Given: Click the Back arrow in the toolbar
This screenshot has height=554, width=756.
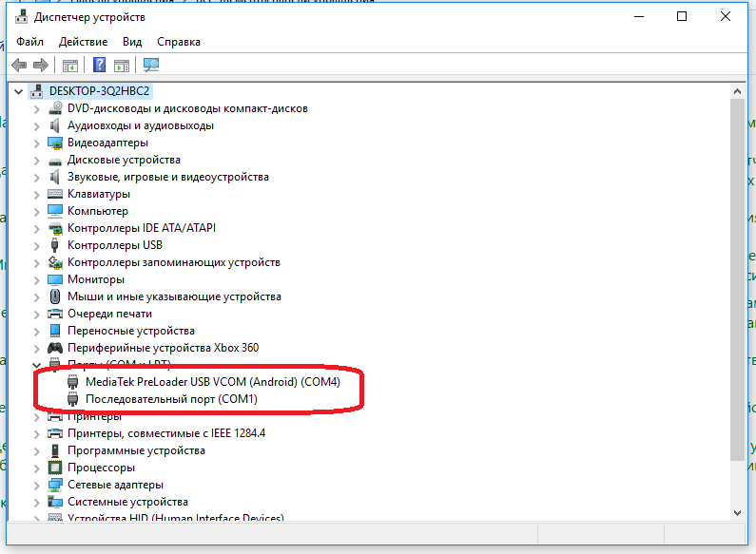Looking at the screenshot, I should [18, 66].
